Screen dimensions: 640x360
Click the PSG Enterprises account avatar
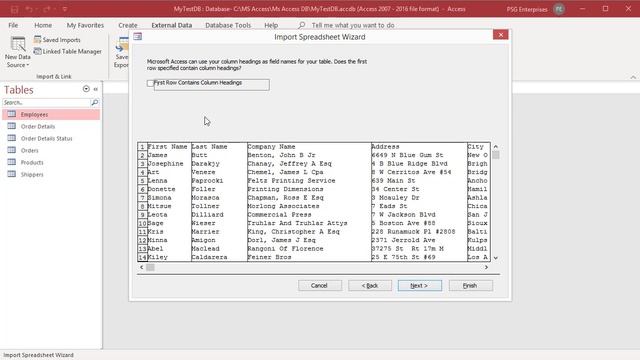(559, 9)
